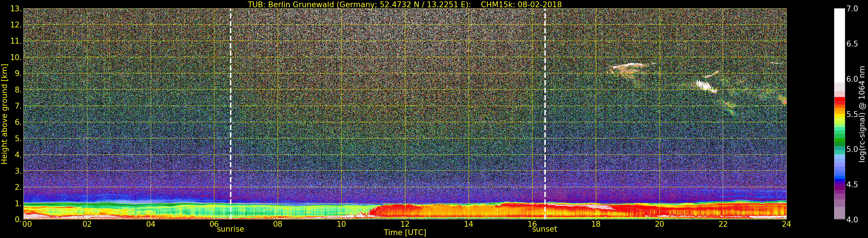This screenshot has width=868, height=238.
Task: Select the 24 tick at the time axis end
Action: [786, 224]
